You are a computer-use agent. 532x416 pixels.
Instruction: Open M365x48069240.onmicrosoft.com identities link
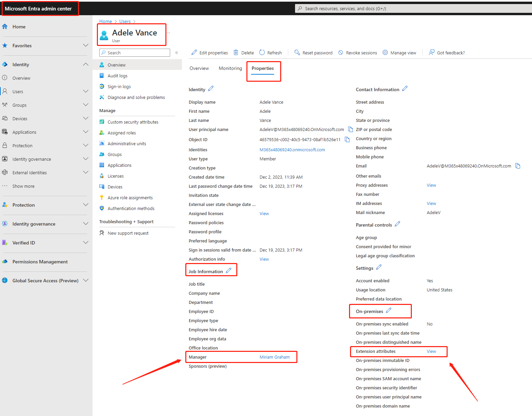click(x=292, y=150)
